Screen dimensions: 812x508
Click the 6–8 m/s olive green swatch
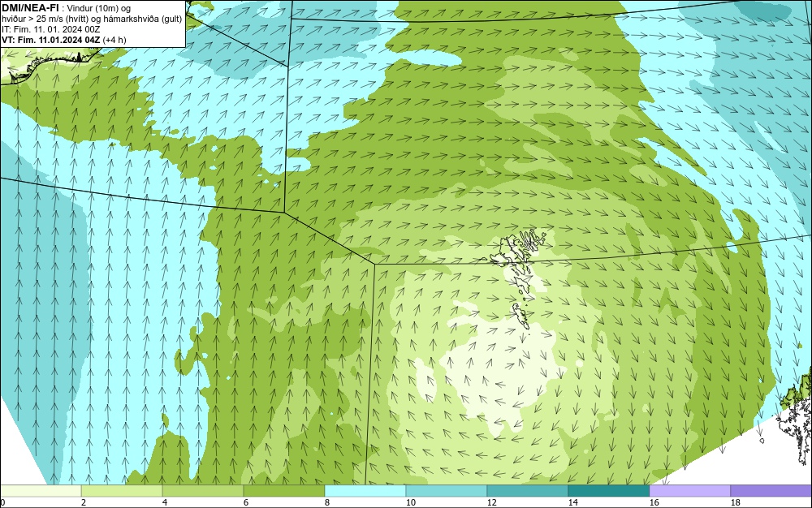pyautogui.click(x=283, y=490)
